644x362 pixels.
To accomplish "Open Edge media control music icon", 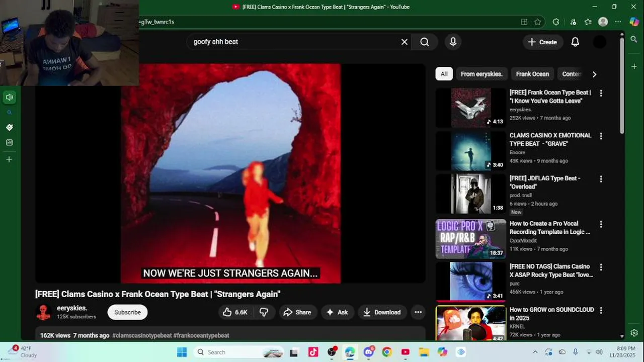I will coord(573,22).
